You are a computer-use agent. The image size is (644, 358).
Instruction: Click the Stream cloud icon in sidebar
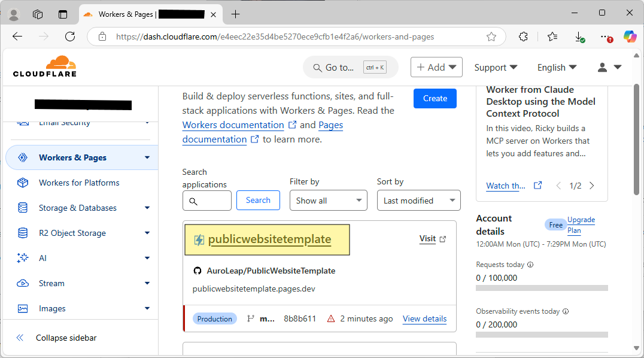pyautogui.click(x=23, y=283)
